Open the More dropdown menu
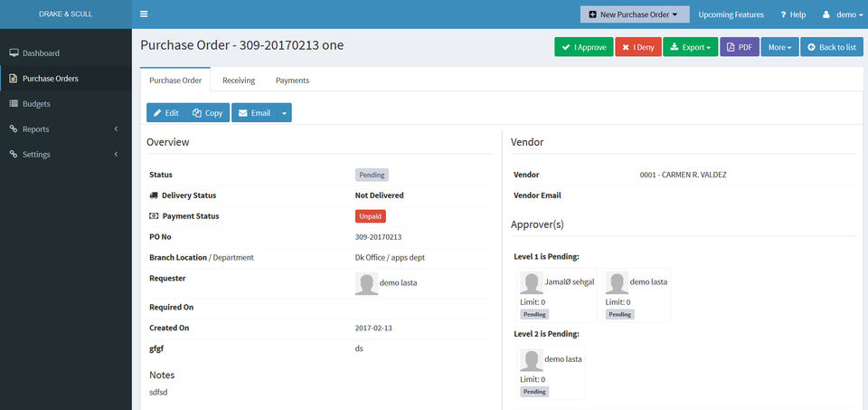Viewport: 868px width, 410px height. click(779, 47)
